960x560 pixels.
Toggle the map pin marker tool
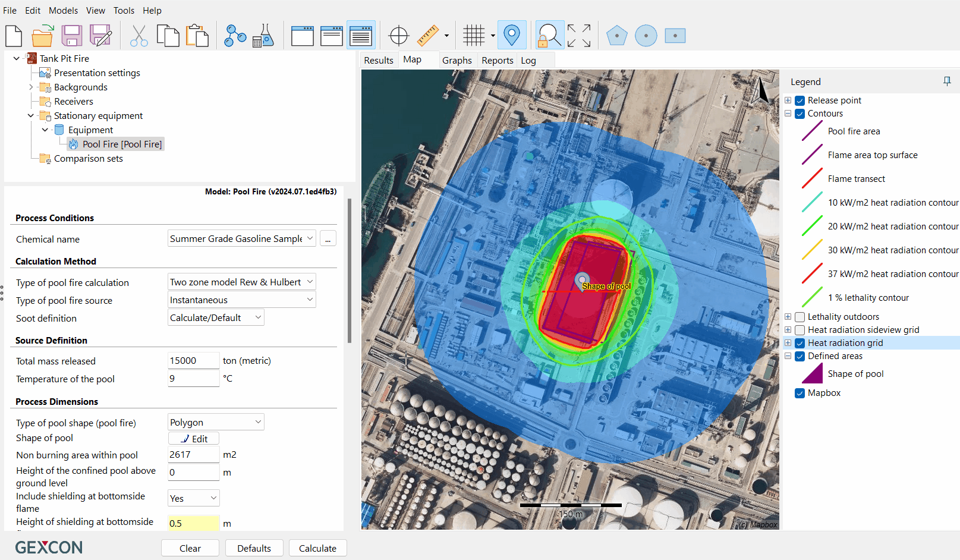pyautogui.click(x=511, y=36)
